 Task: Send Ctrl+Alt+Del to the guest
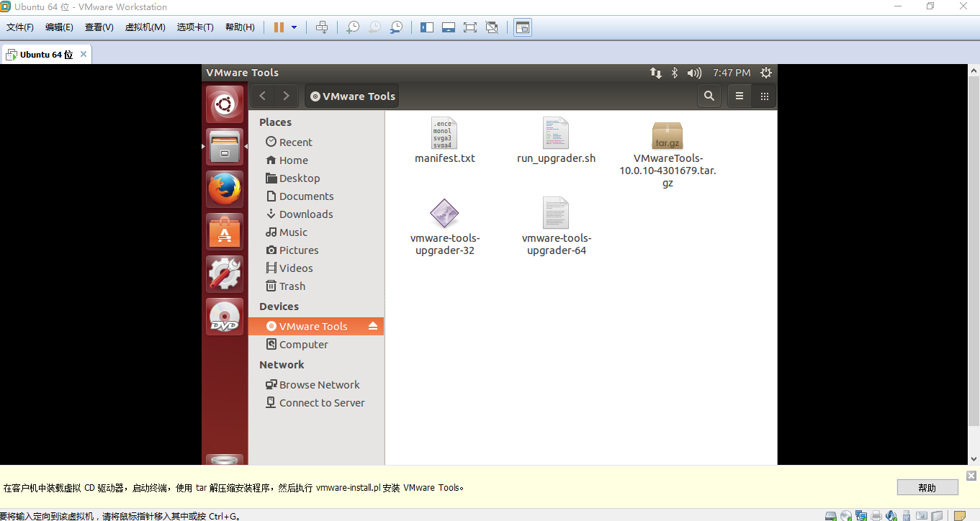click(x=322, y=27)
